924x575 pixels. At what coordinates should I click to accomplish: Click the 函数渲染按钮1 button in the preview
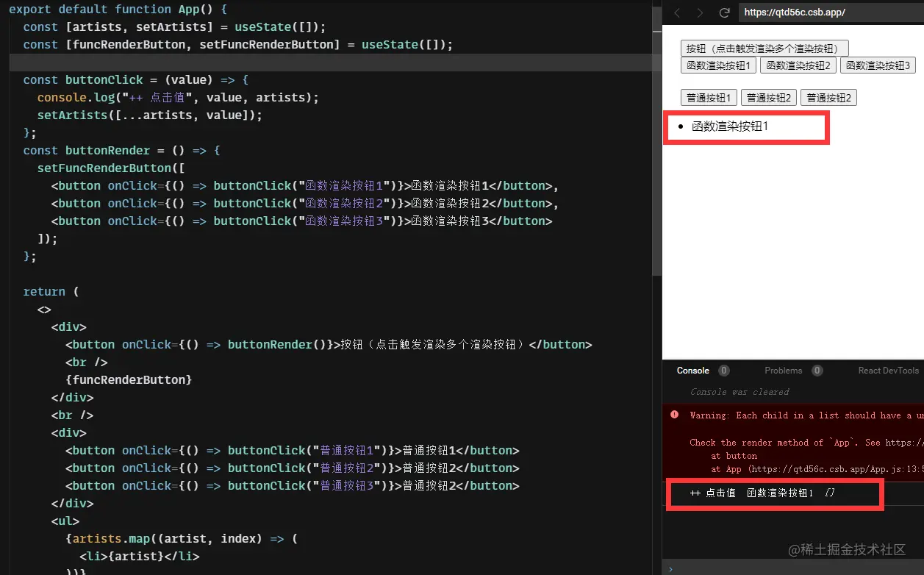click(718, 65)
